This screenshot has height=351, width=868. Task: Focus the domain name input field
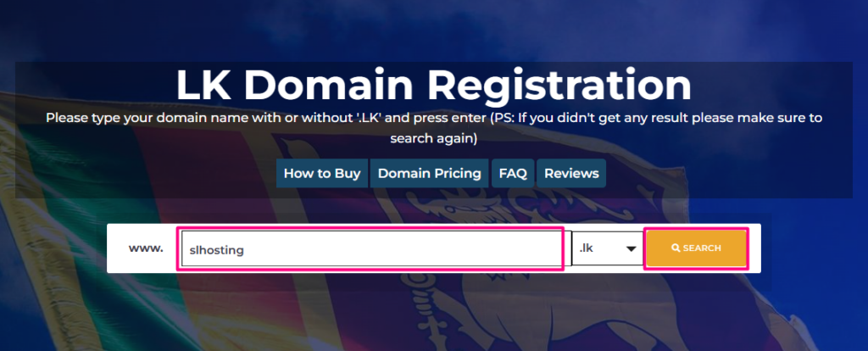(x=371, y=249)
